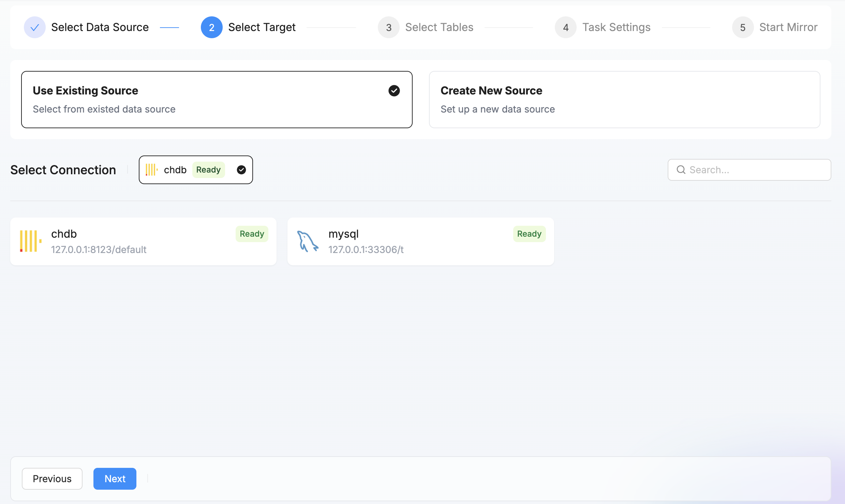Screen dimensions: 845x504
Task: Click the MySQL dolphin logo in the mysql card
Action: (308, 241)
